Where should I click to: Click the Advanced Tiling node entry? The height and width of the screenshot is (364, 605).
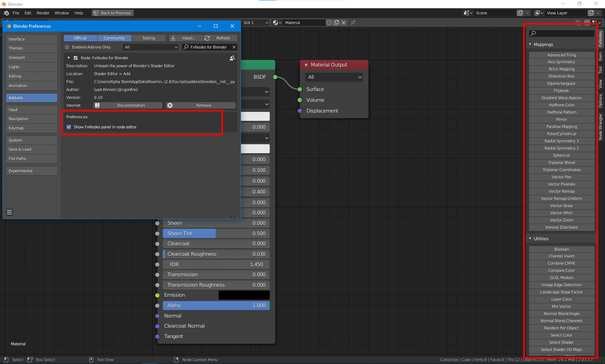point(561,55)
